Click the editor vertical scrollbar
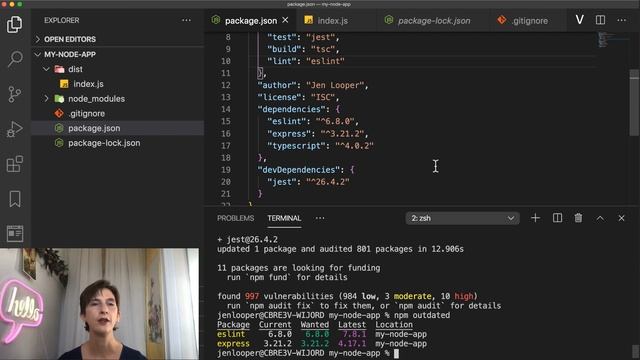This screenshot has width=640, height=360. point(634,103)
